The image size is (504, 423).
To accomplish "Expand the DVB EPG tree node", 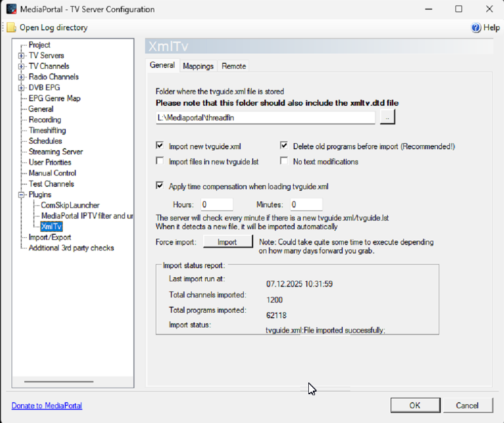I will point(21,88).
